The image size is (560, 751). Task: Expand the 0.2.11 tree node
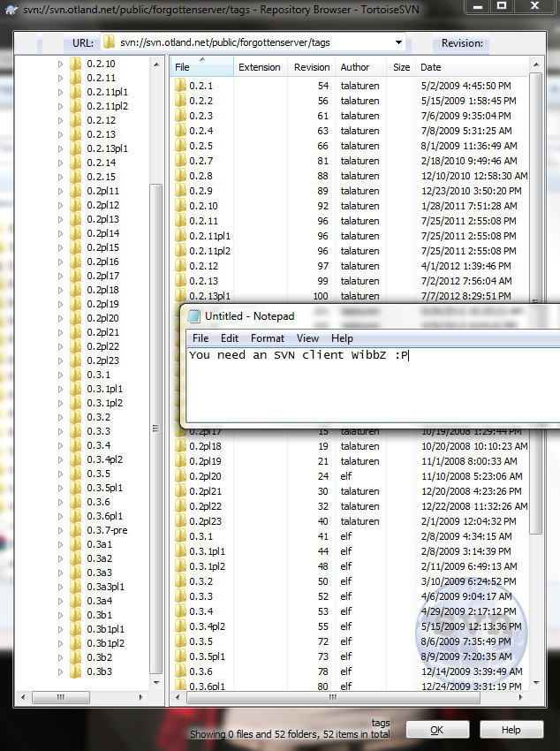[60, 78]
